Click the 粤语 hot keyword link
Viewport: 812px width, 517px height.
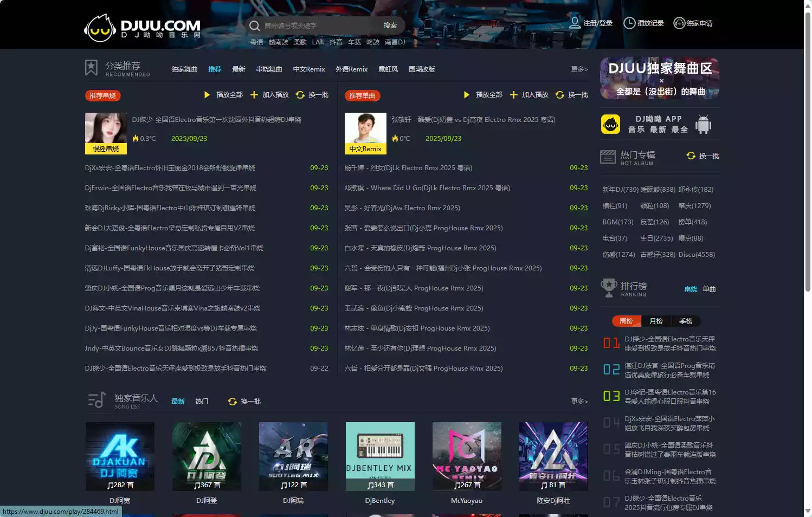point(256,42)
